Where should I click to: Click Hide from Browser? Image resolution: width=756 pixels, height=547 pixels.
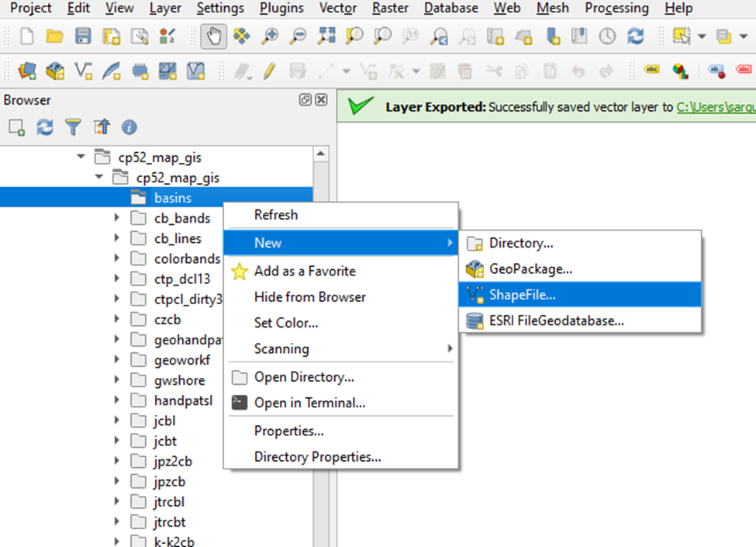[x=341, y=297]
